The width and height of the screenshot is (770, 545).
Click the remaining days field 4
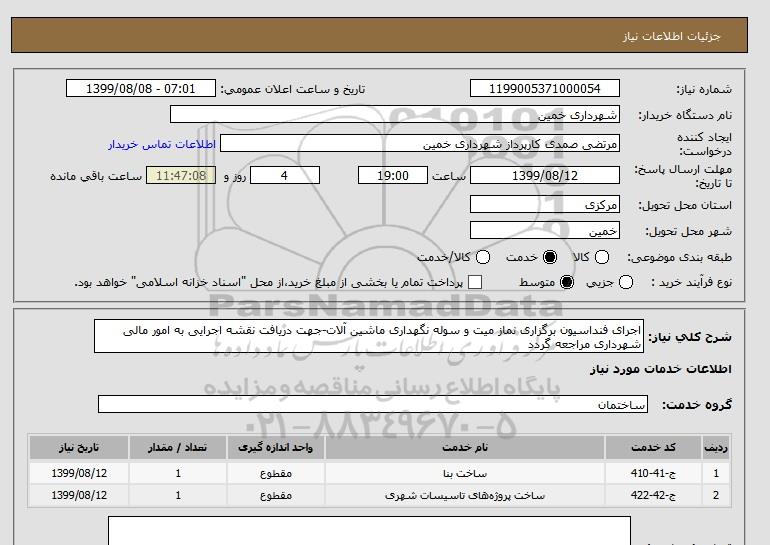click(x=285, y=175)
